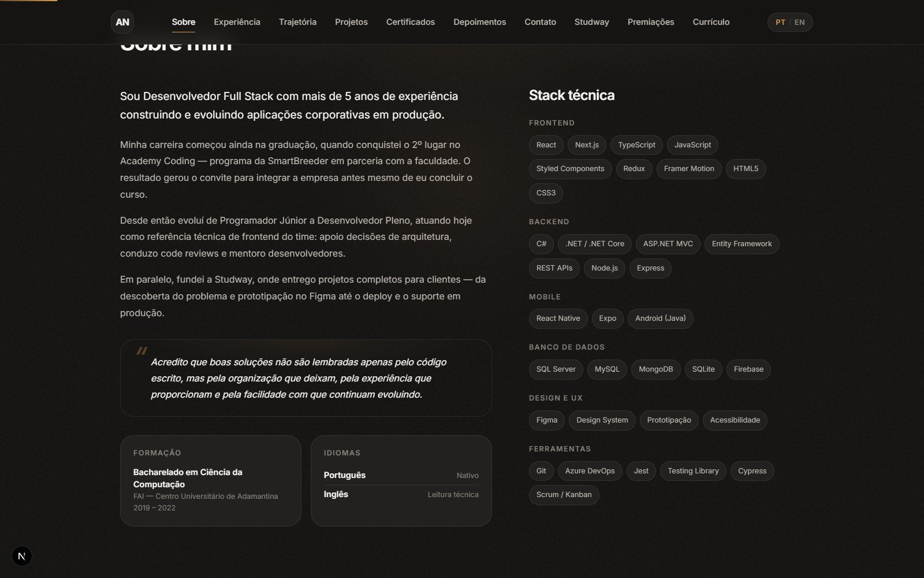Viewport: 924px width, 578px height.
Task: Open the Certificados section
Action: click(x=411, y=22)
